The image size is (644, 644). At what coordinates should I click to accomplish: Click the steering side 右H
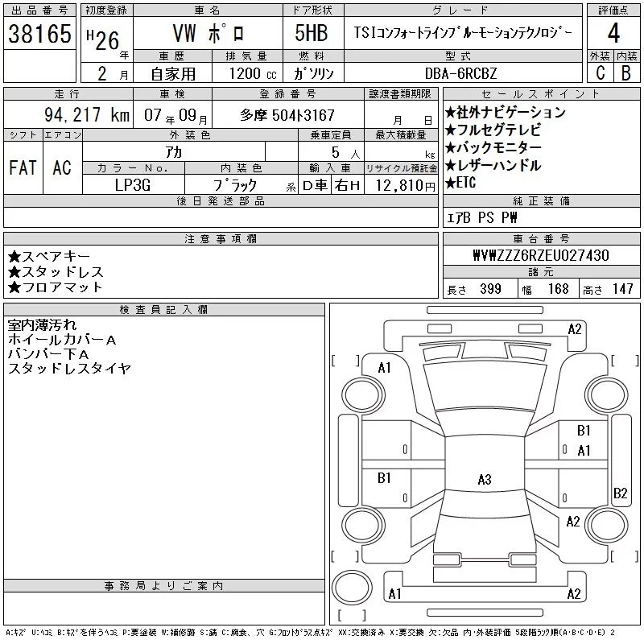(347, 186)
